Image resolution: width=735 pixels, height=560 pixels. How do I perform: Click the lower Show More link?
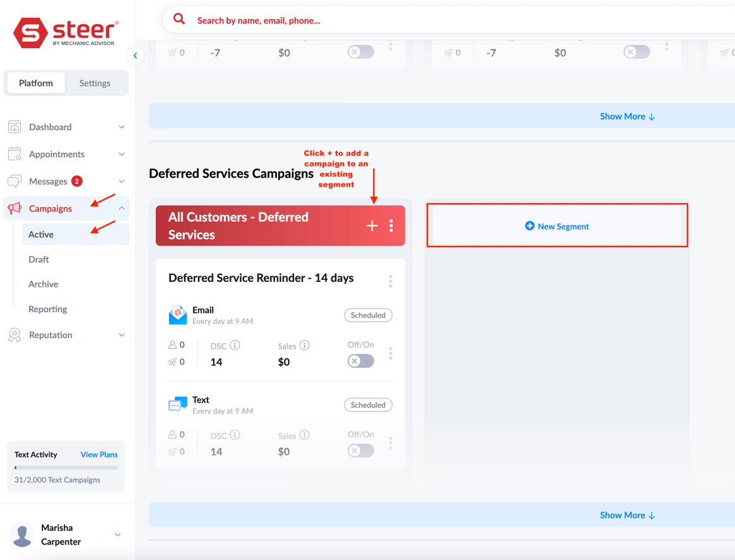coord(627,515)
